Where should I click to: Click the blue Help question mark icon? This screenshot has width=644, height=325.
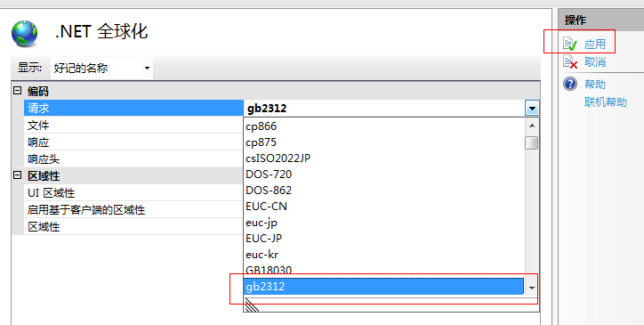coord(570,84)
